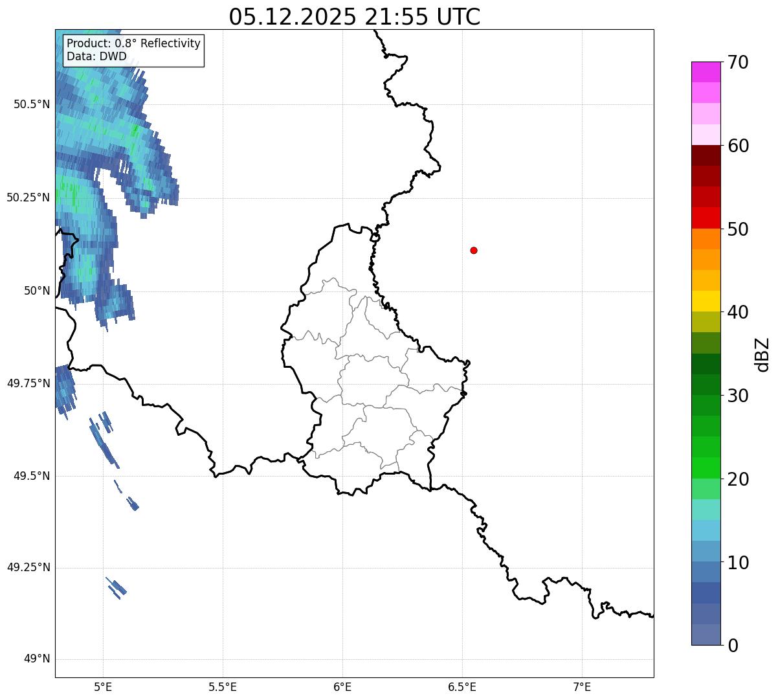Viewport: 778px width, 700px height.
Task: Click the 50.25°N latitude tick label
Action: click(x=28, y=198)
